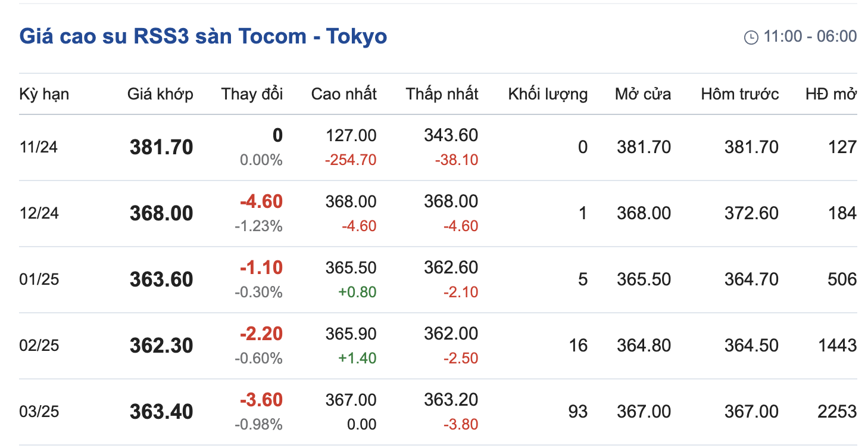The image size is (868, 448).
Task: Open the Giá cao su RSS3 Tocom title link
Action: [203, 36]
